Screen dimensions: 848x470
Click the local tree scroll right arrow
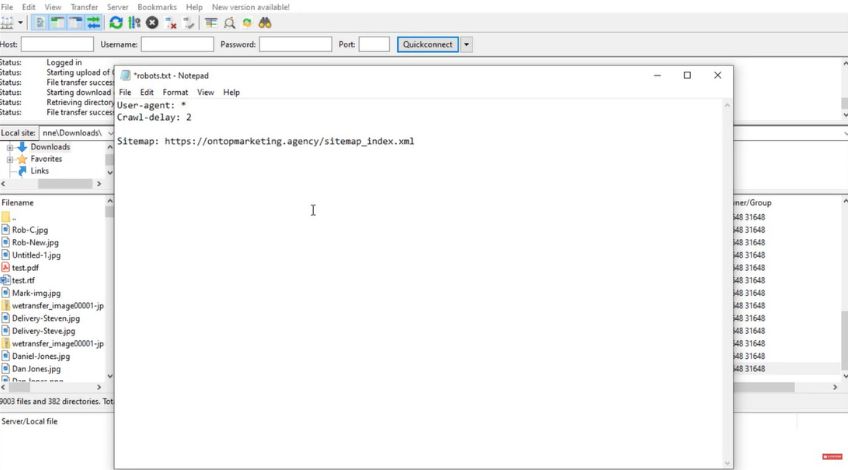point(99,184)
